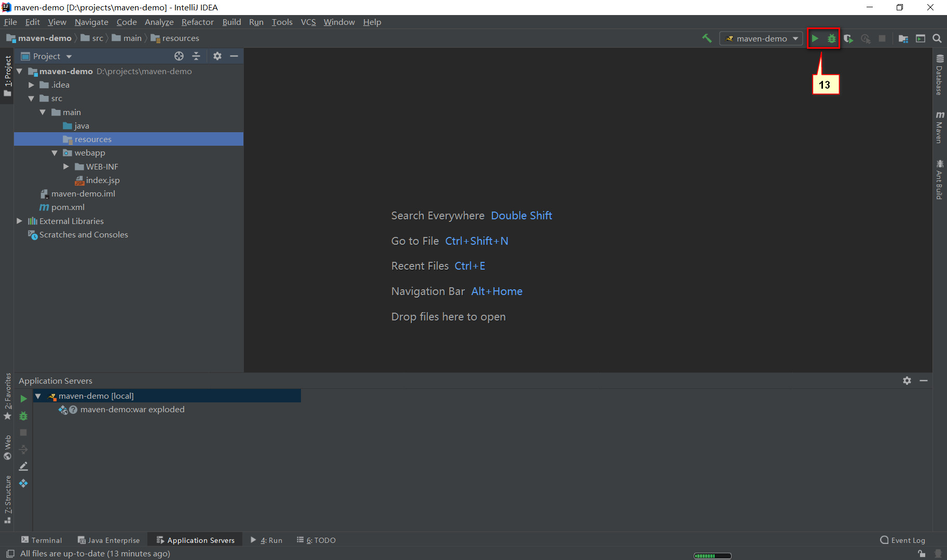Minimize the Application Servers panel
The image size is (947, 560).
click(924, 381)
